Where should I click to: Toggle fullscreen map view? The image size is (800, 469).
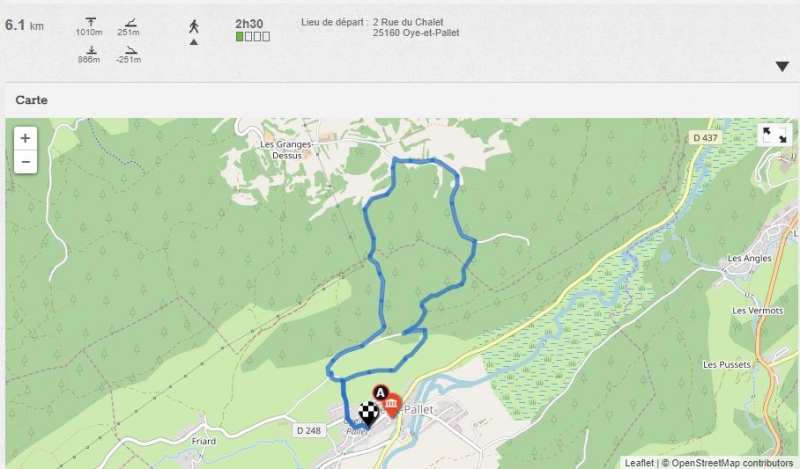click(x=774, y=135)
